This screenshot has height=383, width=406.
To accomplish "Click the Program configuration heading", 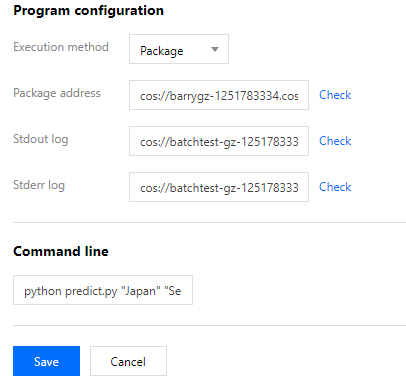I will point(88,11).
